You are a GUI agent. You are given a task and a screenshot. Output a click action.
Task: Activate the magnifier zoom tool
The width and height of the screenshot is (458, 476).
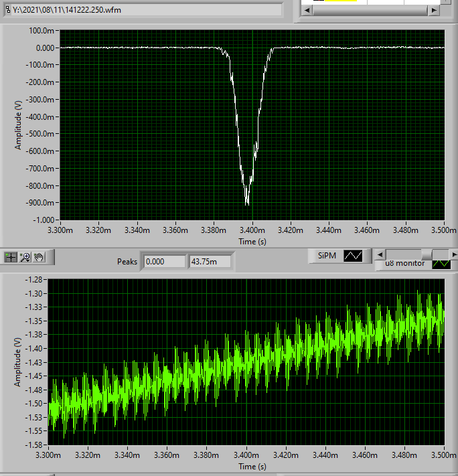tap(25, 257)
